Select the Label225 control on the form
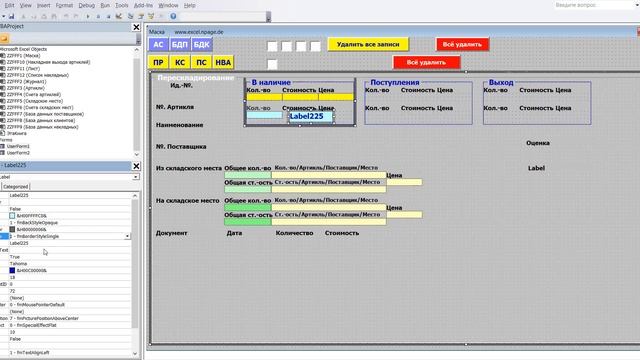 click(311, 116)
